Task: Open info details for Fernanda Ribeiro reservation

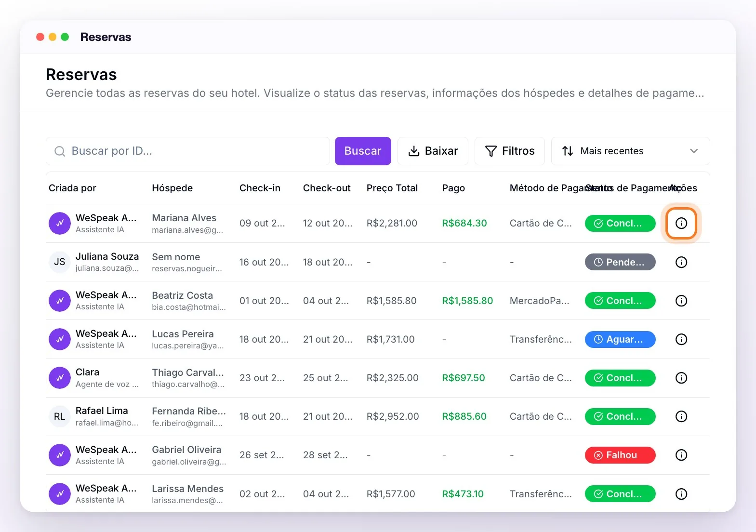Action: coord(681,416)
